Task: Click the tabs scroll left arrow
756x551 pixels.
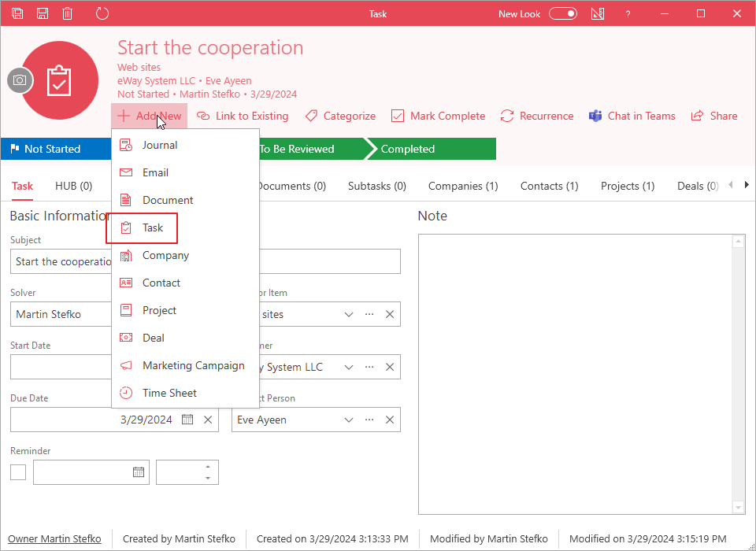Action: (731, 185)
